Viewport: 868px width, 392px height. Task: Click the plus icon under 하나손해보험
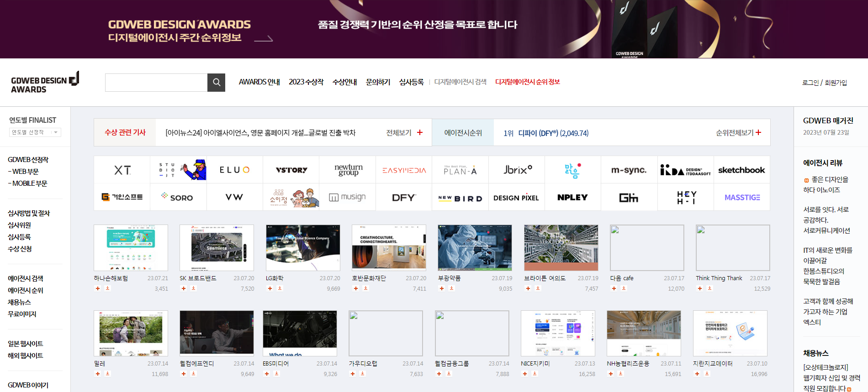(98, 288)
